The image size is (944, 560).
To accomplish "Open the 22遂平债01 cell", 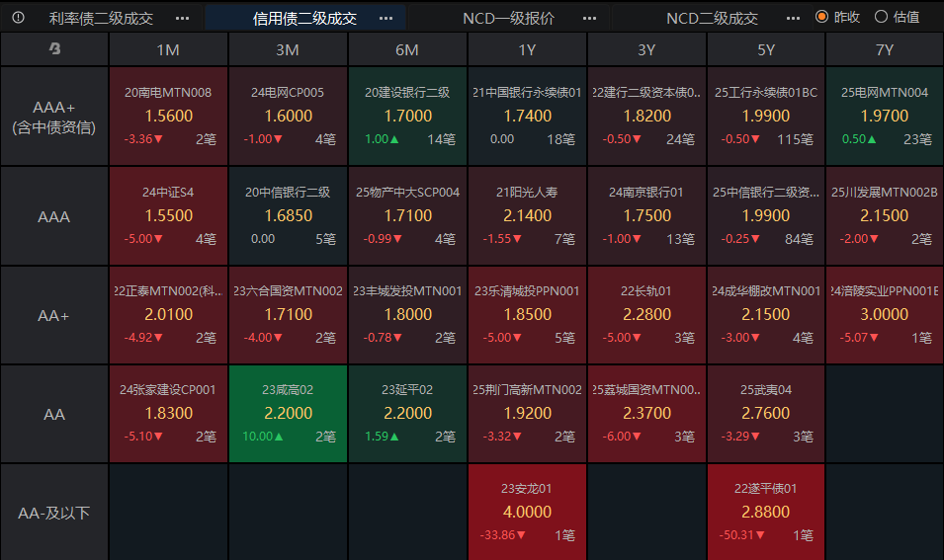I will (766, 513).
